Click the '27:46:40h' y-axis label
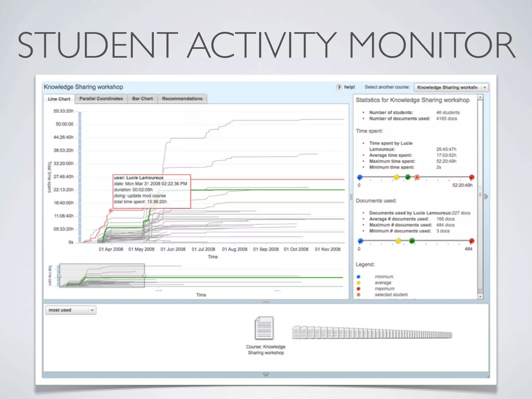 63,177
